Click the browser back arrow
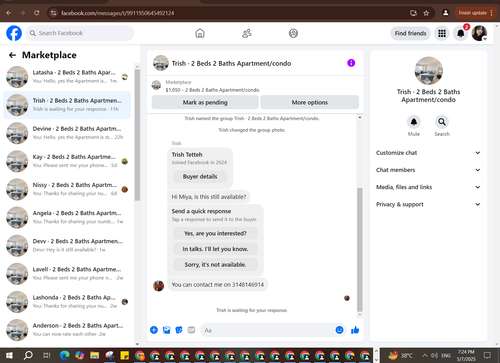Viewport: 500px width, 363px height. click(9, 13)
